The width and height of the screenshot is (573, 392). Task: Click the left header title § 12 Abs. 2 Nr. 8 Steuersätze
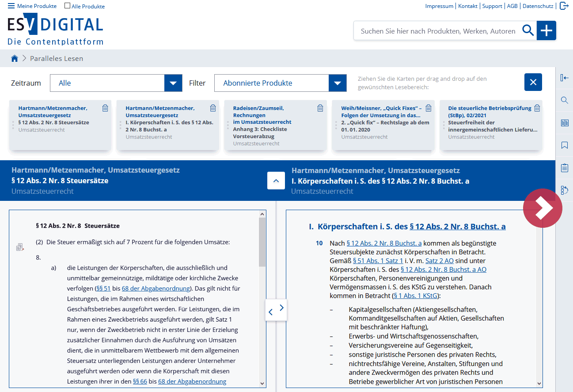[60, 181]
